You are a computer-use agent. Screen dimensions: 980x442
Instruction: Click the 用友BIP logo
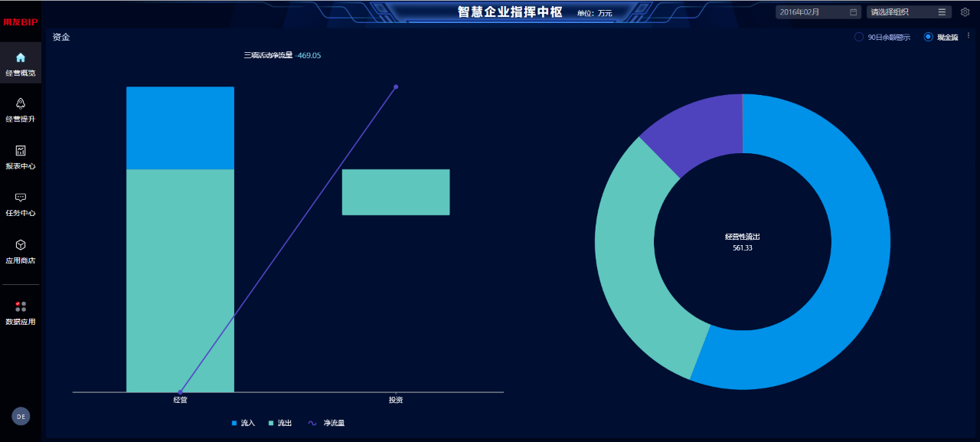20,22
